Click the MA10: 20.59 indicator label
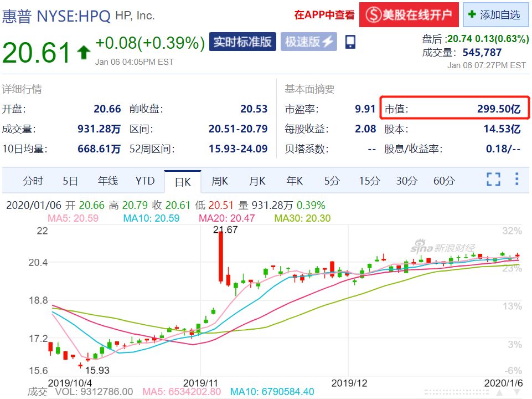 151,218
